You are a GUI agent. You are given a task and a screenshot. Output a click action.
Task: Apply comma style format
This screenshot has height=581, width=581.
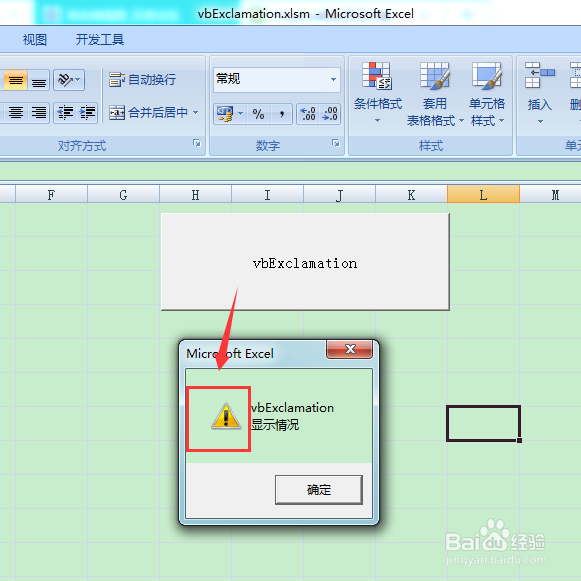tap(282, 114)
